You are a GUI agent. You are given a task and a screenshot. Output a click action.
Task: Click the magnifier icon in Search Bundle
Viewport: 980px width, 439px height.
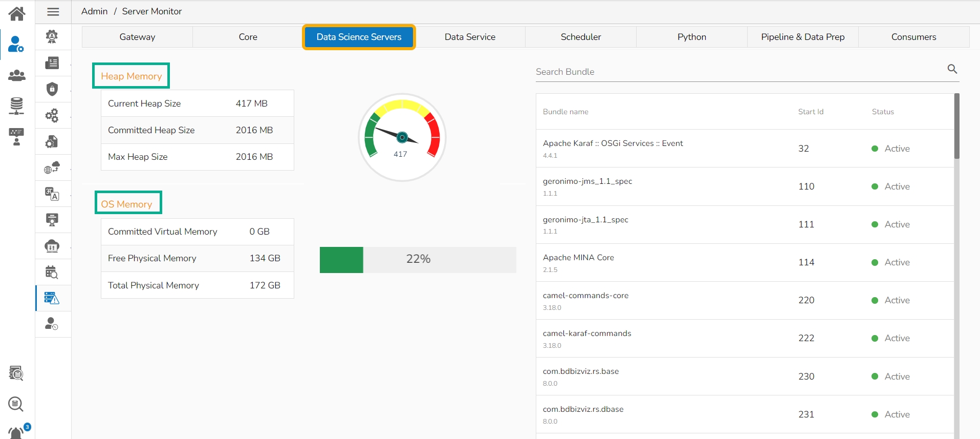pyautogui.click(x=952, y=69)
